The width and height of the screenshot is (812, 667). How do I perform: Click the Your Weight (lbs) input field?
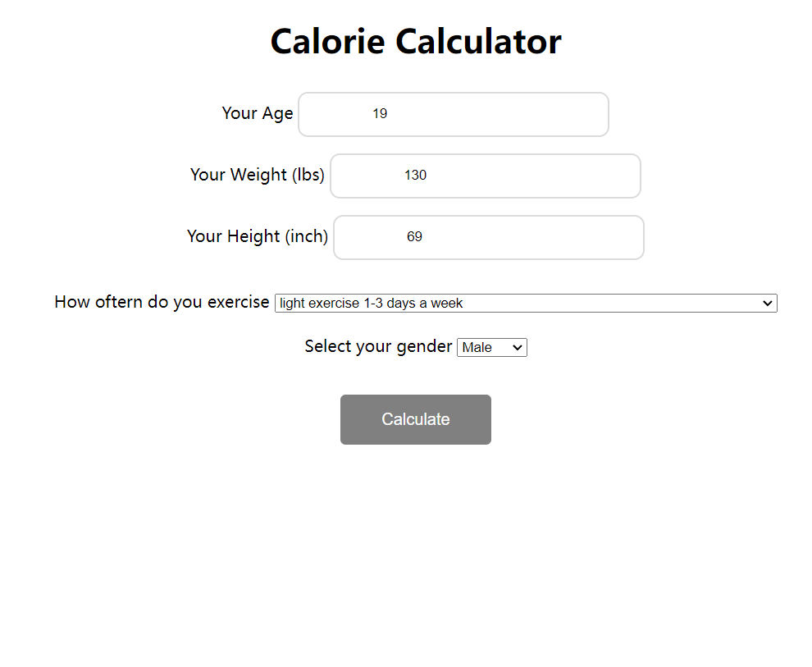[485, 176]
